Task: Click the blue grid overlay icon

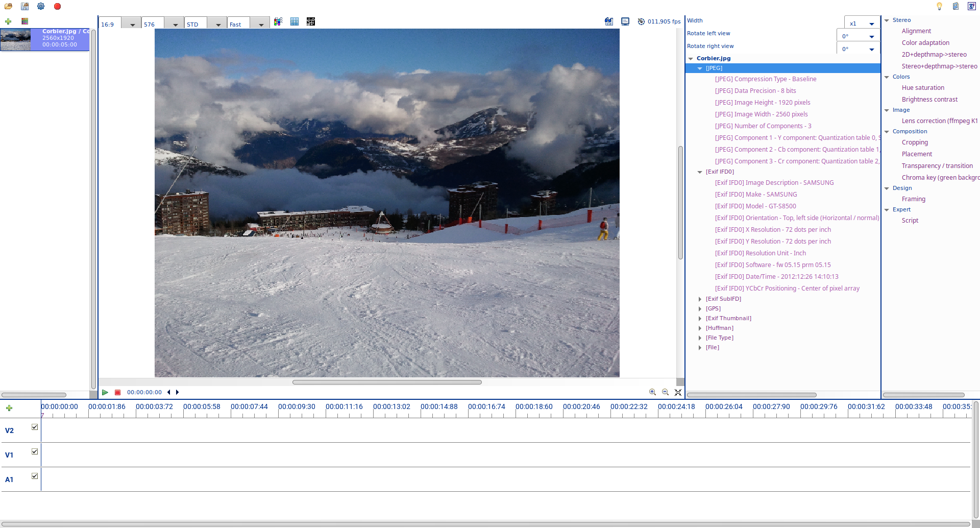Action: 295,21
